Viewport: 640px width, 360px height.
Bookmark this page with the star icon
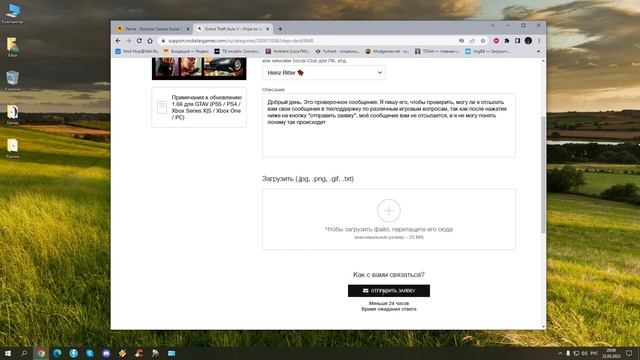(483, 41)
